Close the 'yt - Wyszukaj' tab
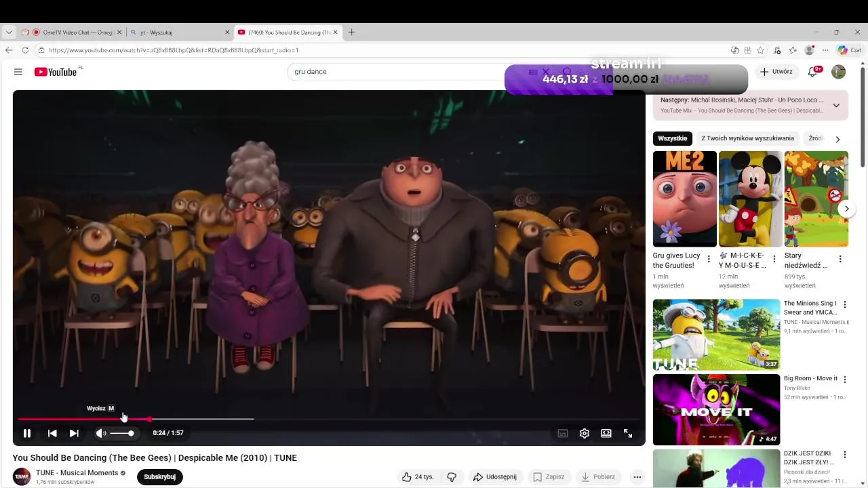868x488 pixels. click(227, 32)
